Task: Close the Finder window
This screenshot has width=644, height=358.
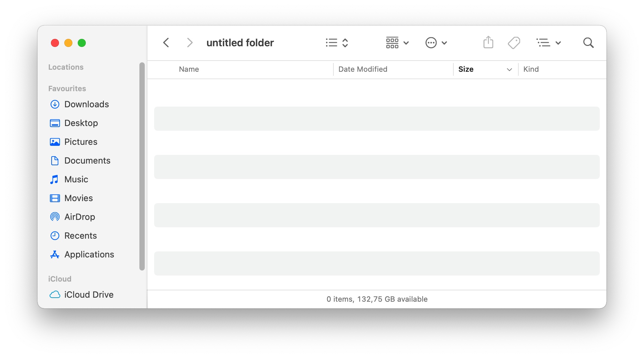Action: (x=55, y=43)
